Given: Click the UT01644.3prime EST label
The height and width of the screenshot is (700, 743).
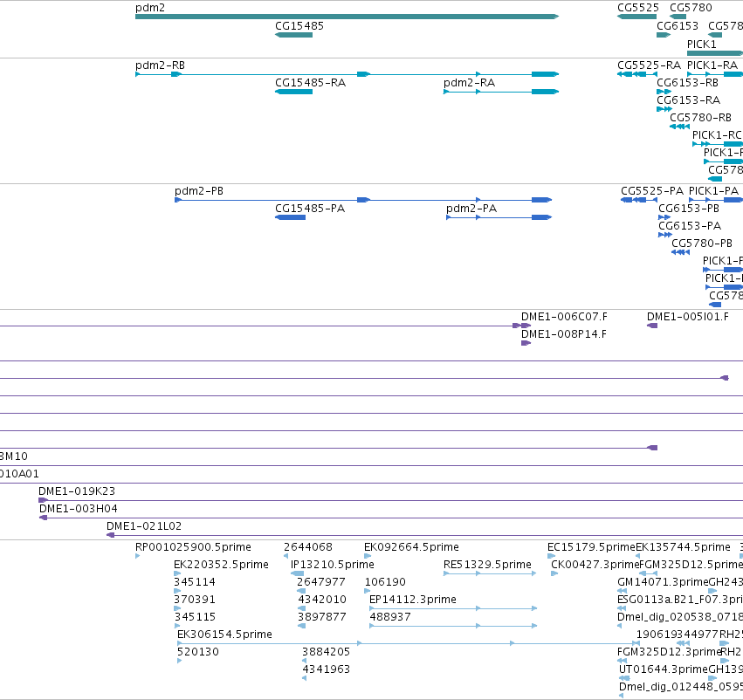Looking at the screenshot, I should pyautogui.click(x=664, y=669).
